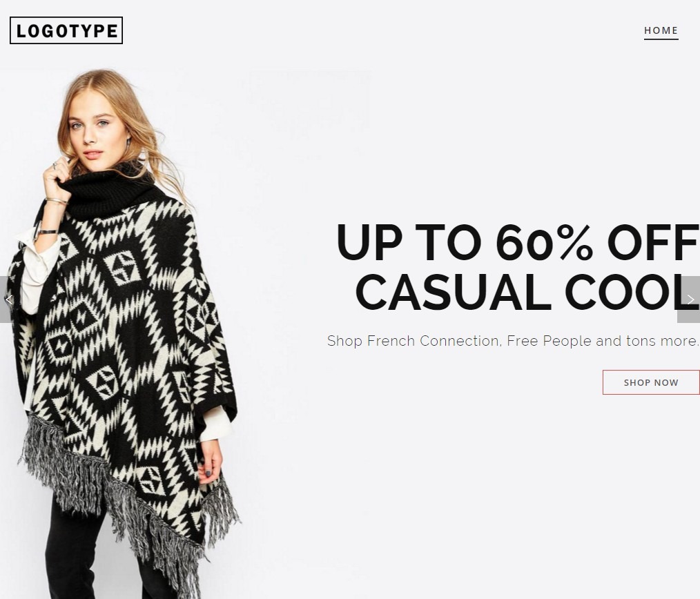Click the "CASUAL COOL" headline line
Image resolution: width=700 pixels, height=599 pixels.
pos(527,293)
